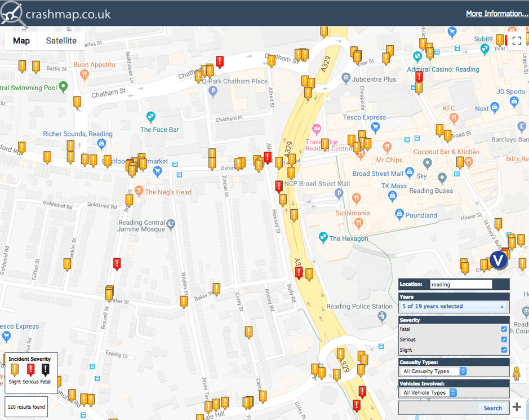This screenshot has height=420, width=529.
Task: Click the KFC restaurant icon
Action: coord(454,118)
